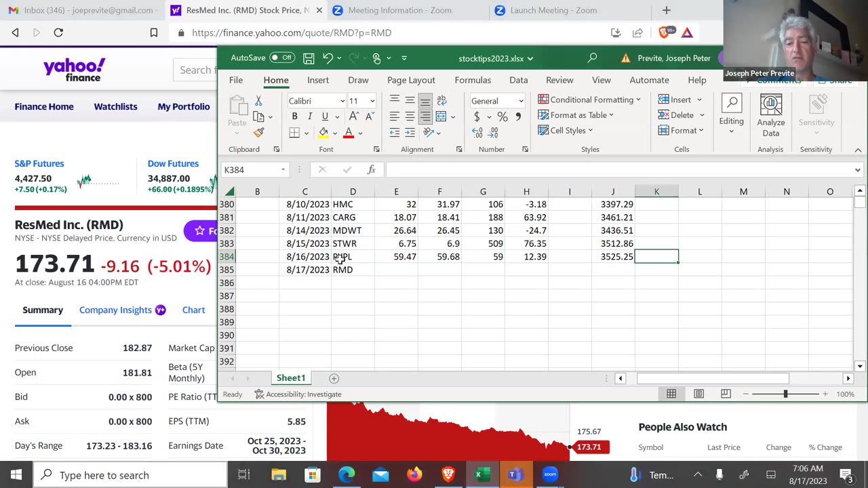The width and height of the screenshot is (868, 488).
Task: Open new browser tab with plus button
Action: (666, 10)
